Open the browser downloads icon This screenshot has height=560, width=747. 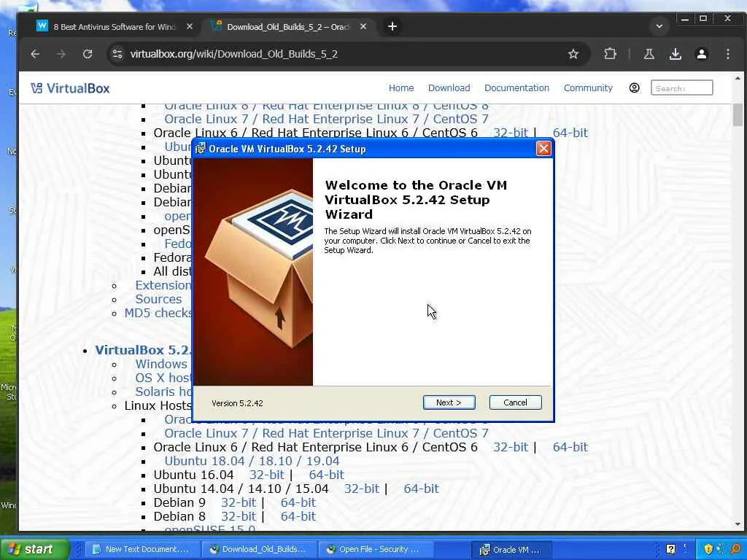tap(675, 54)
